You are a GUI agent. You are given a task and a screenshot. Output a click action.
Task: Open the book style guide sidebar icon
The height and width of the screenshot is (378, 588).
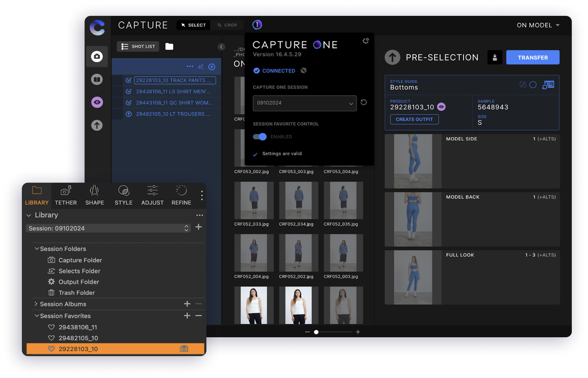97,80
